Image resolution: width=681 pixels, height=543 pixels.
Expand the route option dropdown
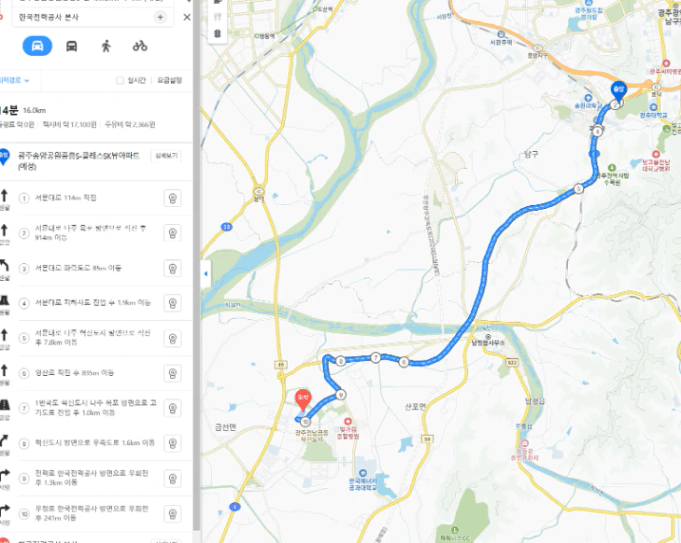pyautogui.click(x=14, y=80)
